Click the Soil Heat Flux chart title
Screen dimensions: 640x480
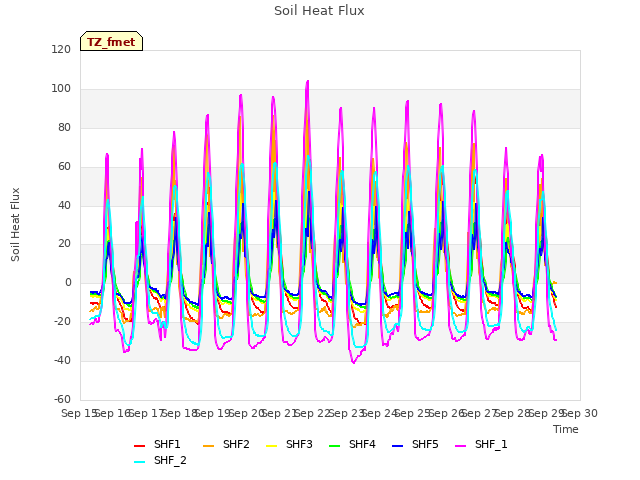point(319,11)
